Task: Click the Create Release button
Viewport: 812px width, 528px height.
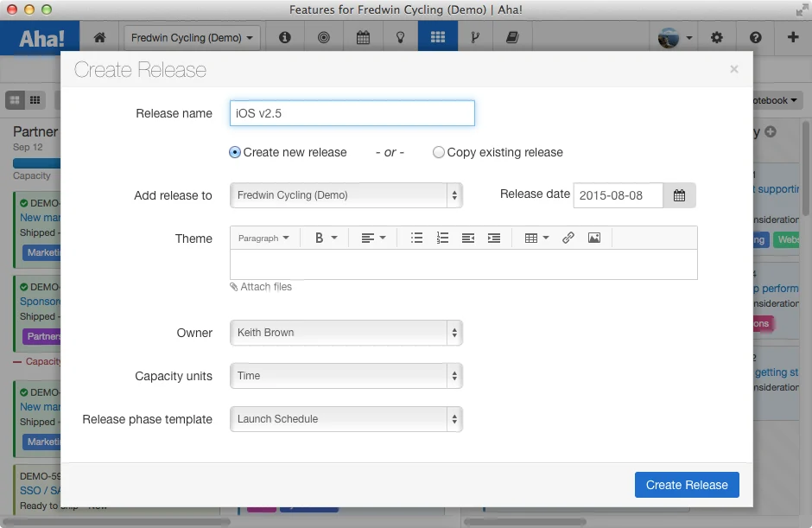Action: (687, 485)
